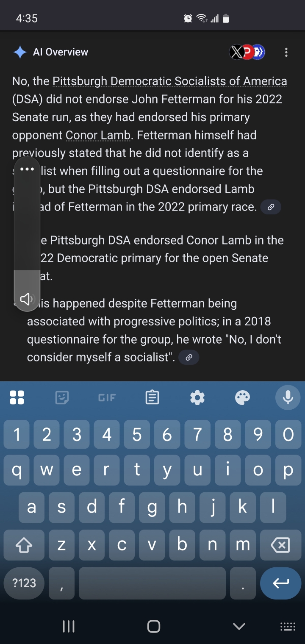Hide keyboard with the down chevron
The height and width of the screenshot is (644, 305).
click(x=239, y=626)
